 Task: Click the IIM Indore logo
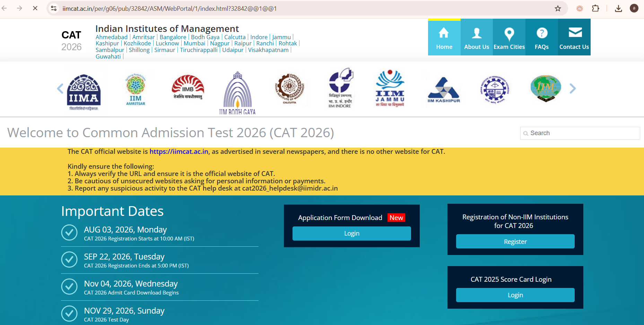pos(340,88)
